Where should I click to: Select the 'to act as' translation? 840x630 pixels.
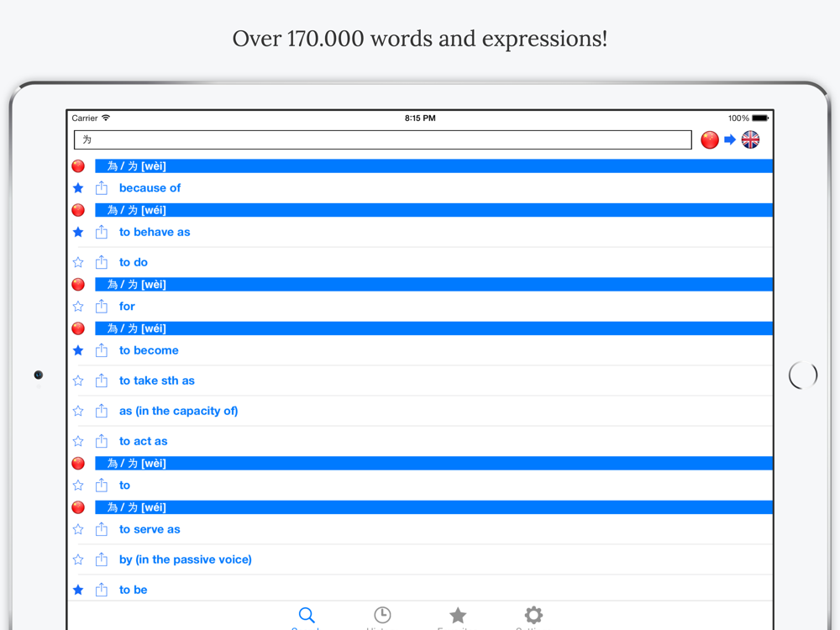click(x=143, y=442)
